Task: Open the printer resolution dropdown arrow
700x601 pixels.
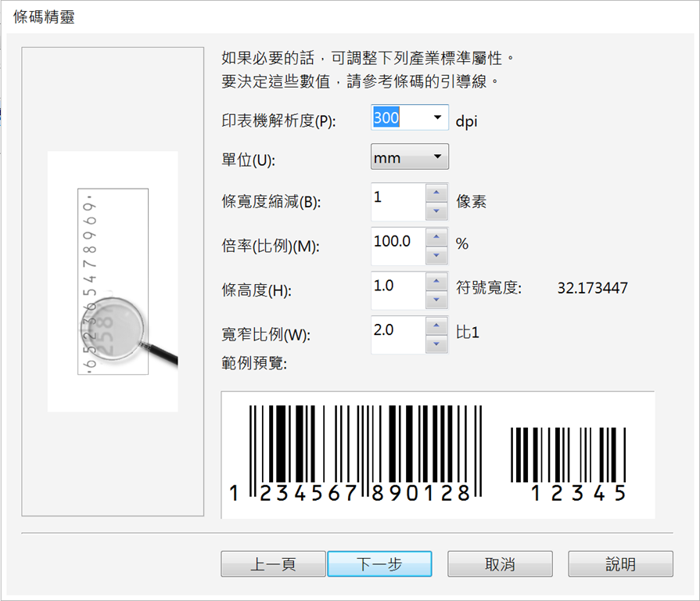Action: click(x=437, y=117)
